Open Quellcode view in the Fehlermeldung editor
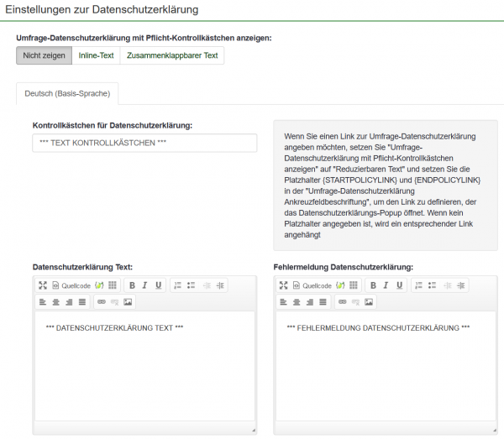Screen dimensions: 504x439 click(x=312, y=285)
